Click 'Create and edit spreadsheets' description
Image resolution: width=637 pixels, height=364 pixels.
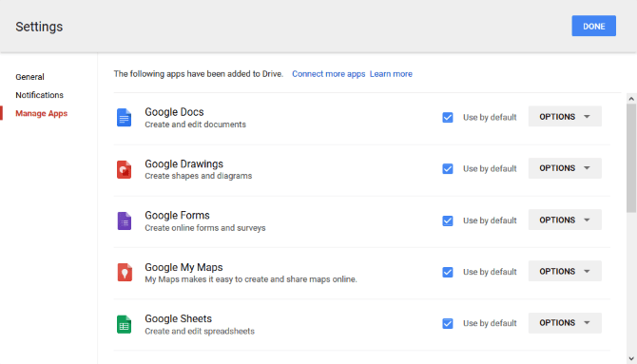[200, 331]
